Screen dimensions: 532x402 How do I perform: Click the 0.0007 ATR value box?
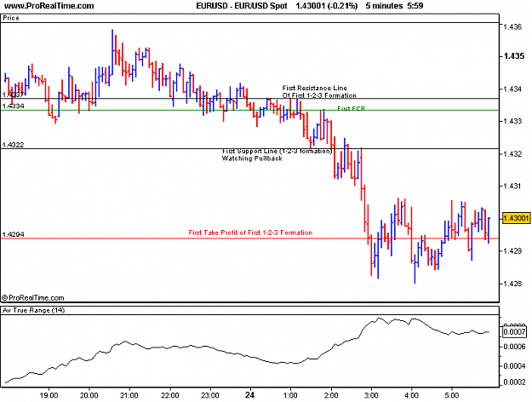click(x=514, y=331)
